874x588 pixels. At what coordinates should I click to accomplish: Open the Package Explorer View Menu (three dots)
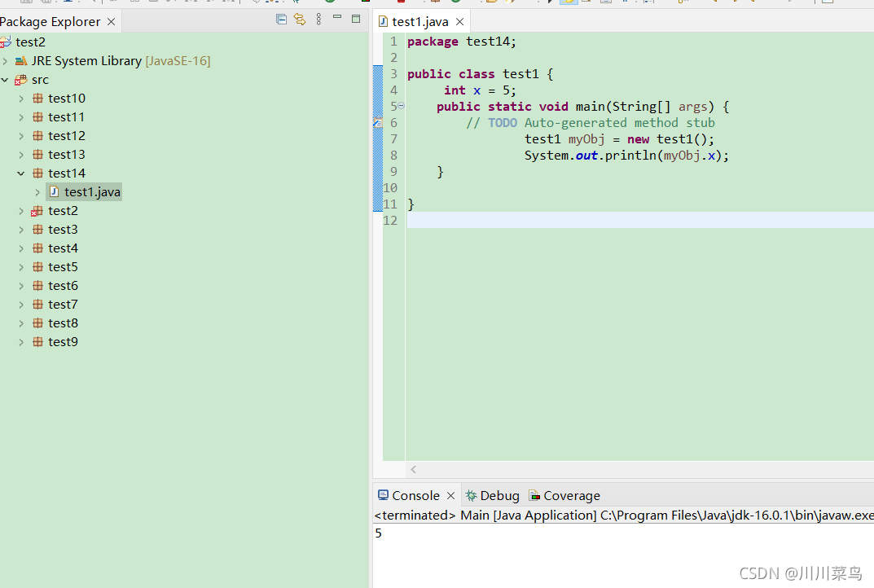[318, 20]
